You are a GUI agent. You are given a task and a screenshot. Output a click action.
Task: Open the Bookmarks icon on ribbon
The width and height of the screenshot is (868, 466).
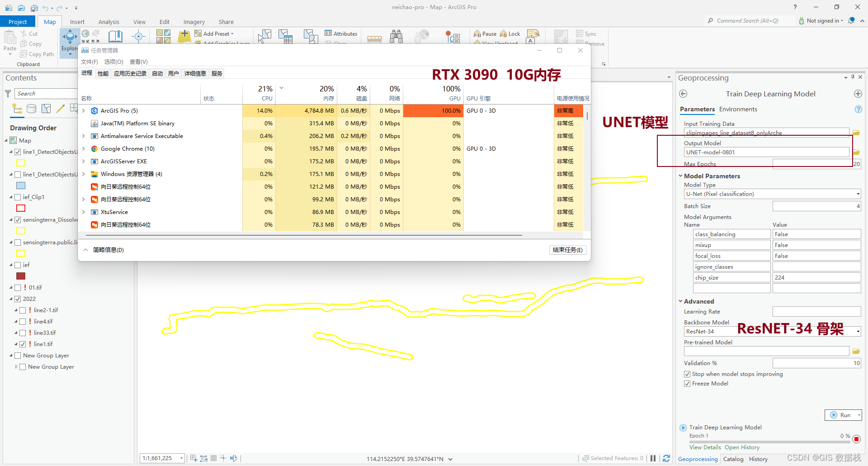115,36
